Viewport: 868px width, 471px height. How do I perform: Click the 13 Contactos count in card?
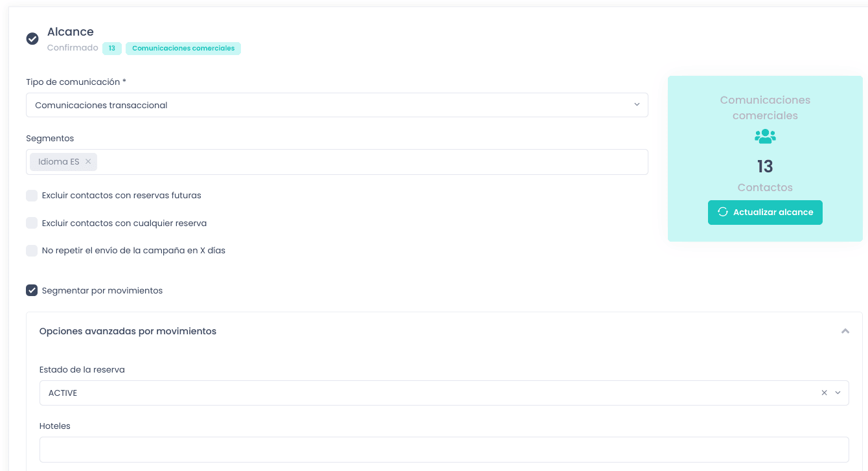click(x=765, y=167)
